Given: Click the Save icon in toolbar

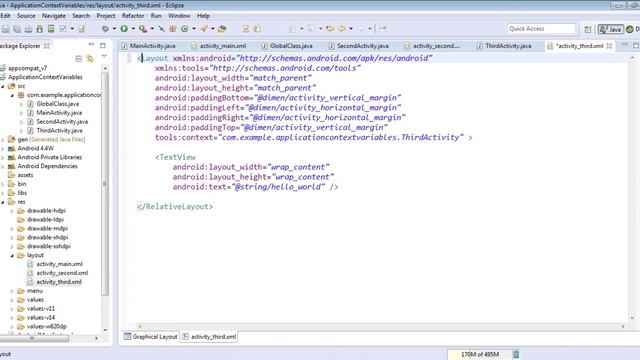Looking at the screenshot, I should point(6,29).
